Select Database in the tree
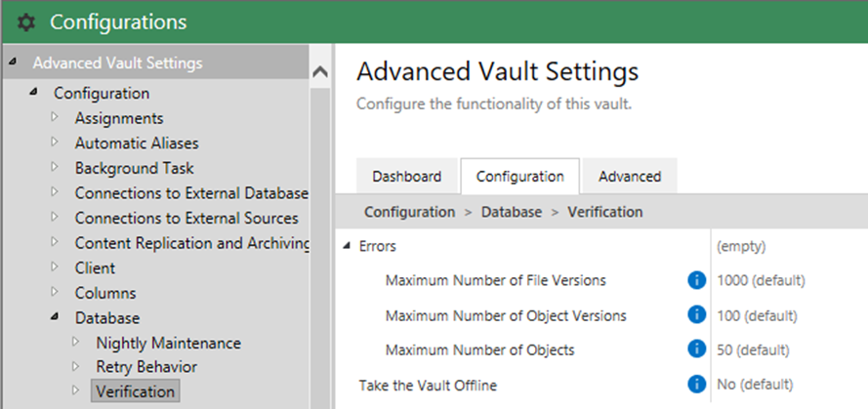 [107, 317]
